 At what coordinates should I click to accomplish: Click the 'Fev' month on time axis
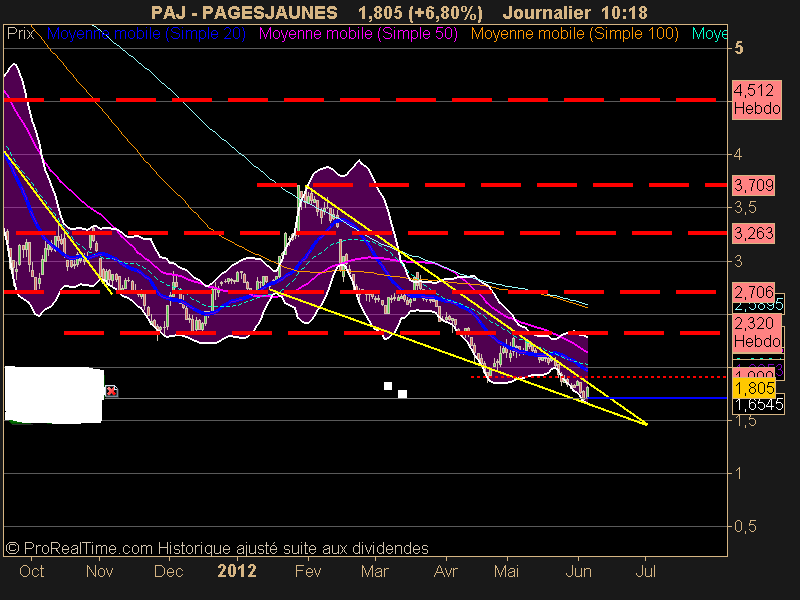(308, 570)
